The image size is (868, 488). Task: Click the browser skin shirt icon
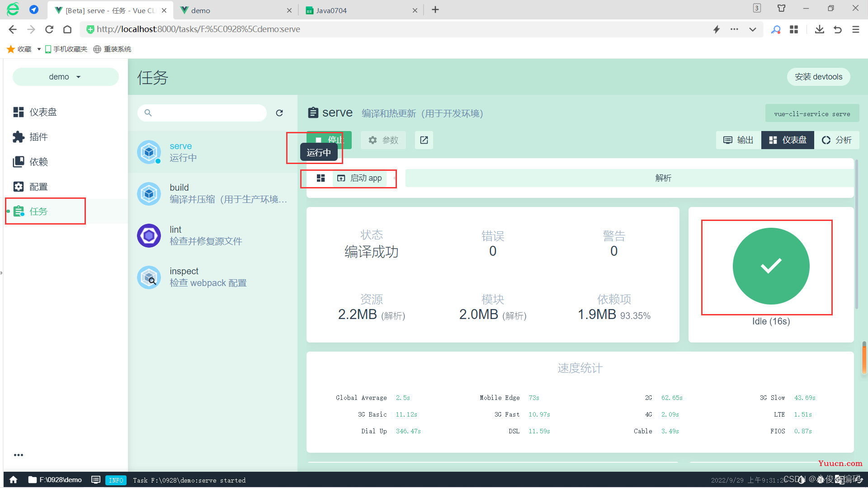[x=782, y=8]
